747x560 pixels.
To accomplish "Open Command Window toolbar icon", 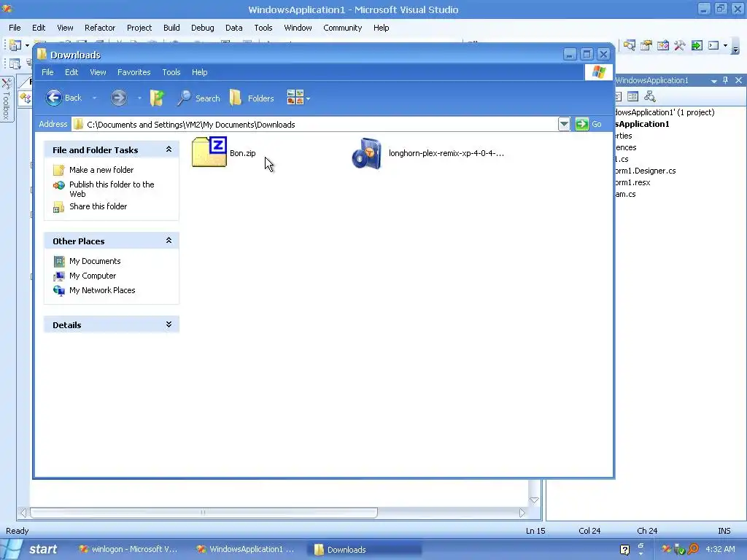I will [713, 46].
